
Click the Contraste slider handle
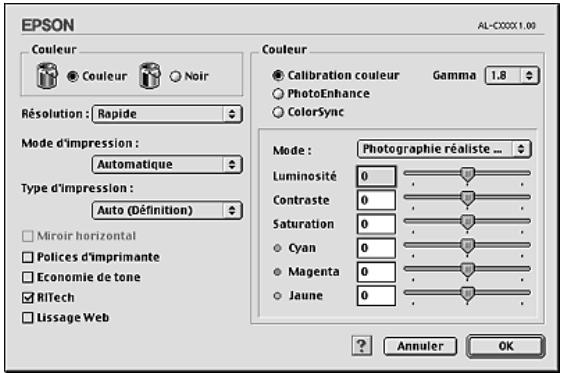(x=467, y=198)
